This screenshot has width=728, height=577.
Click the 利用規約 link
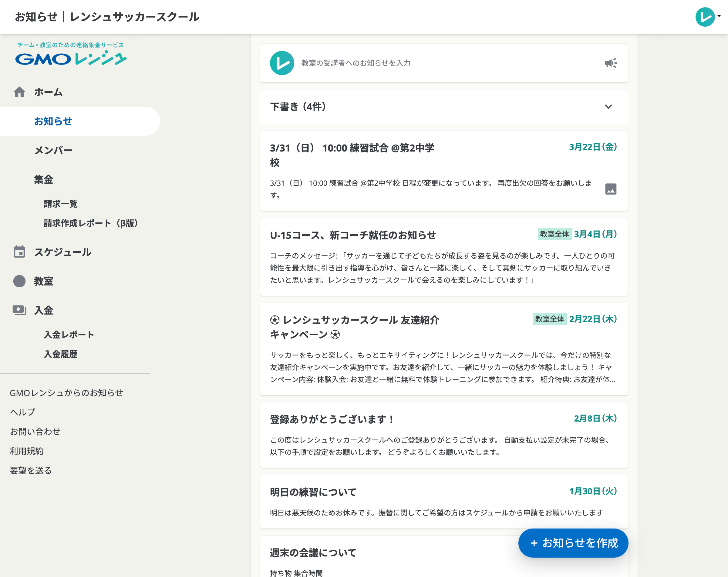27,451
